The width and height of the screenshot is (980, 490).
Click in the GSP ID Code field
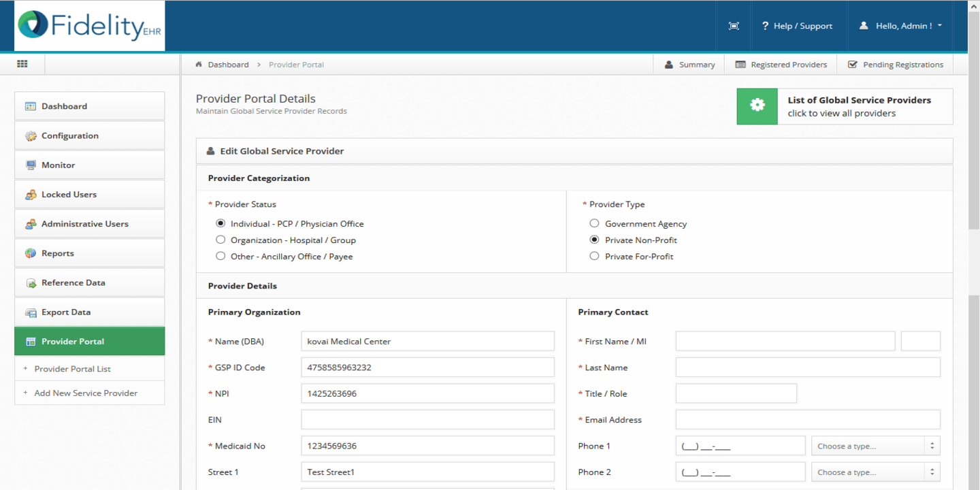tap(427, 367)
